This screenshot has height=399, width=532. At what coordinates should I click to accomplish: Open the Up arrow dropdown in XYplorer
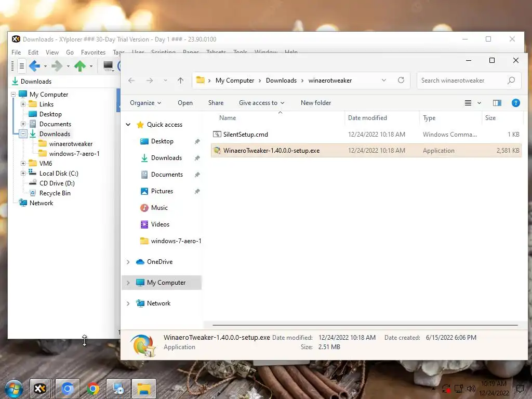pos(91,66)
